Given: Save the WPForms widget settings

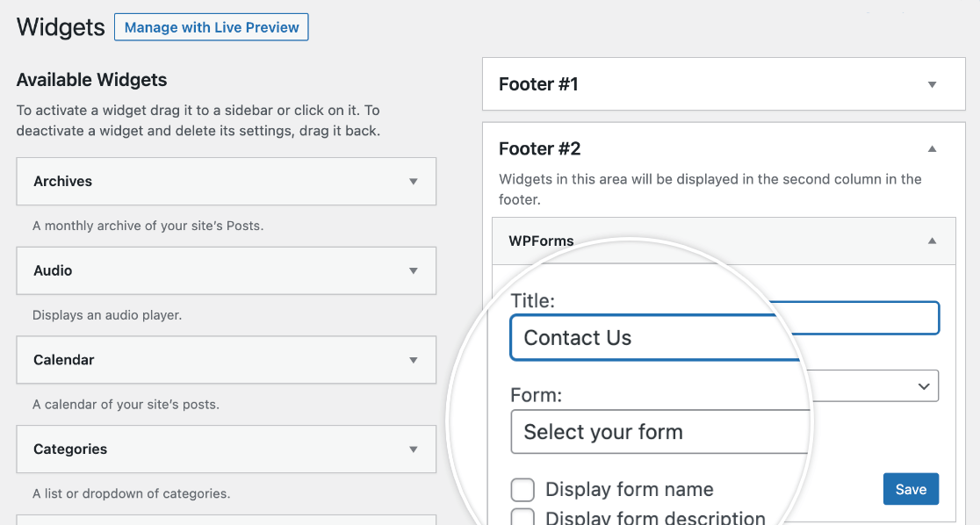Looking at the screenshot, I should (x=911, y=489).
